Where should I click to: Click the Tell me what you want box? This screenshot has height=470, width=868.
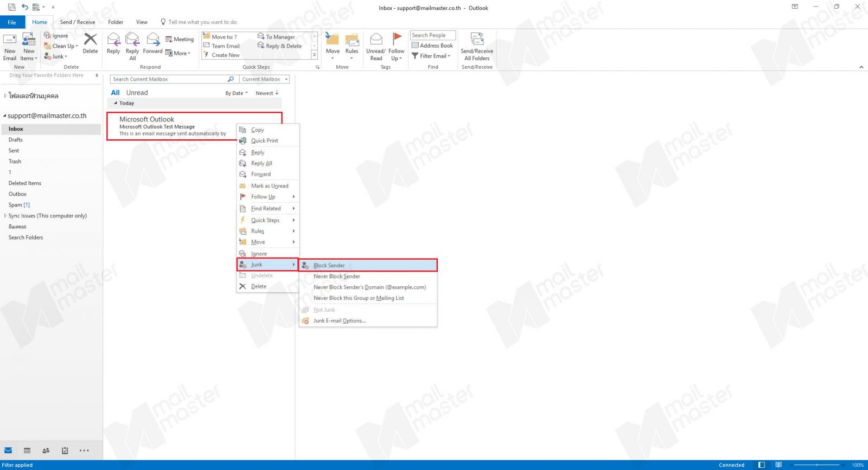(199, 22)
